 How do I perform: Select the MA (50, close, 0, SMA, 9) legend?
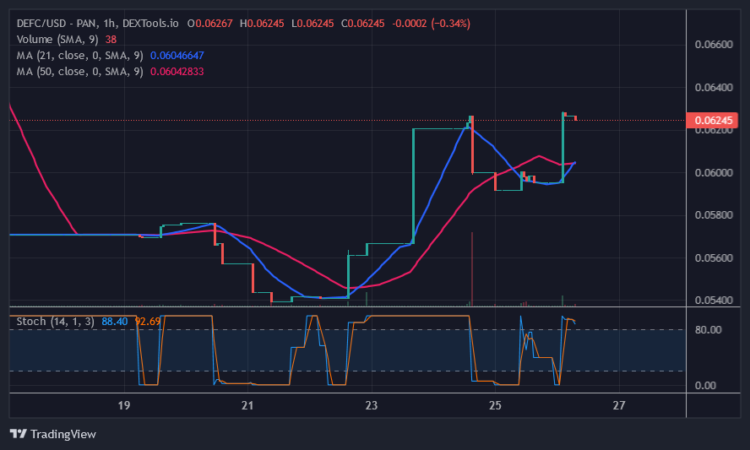point(80,71)
